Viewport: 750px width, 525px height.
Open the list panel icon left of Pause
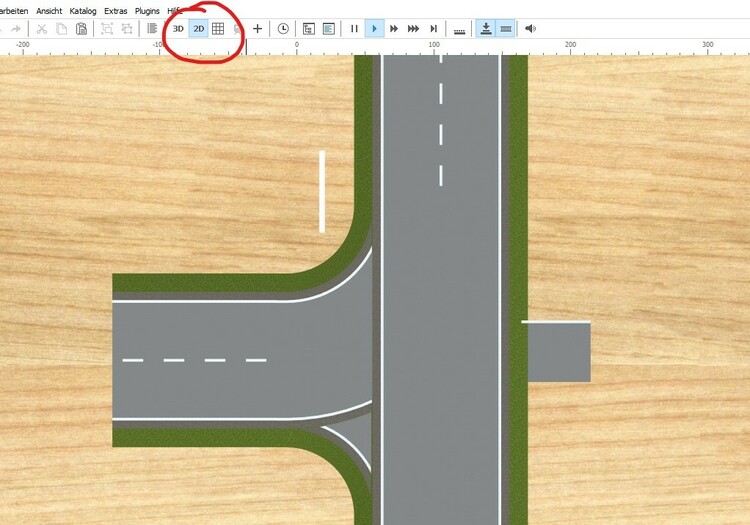[329, 29]
